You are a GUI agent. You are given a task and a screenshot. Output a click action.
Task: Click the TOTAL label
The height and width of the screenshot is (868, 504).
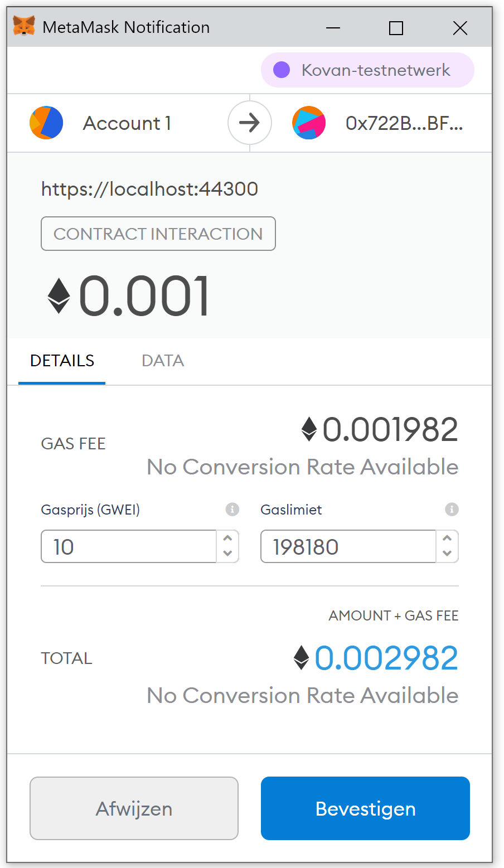(66, 658)
